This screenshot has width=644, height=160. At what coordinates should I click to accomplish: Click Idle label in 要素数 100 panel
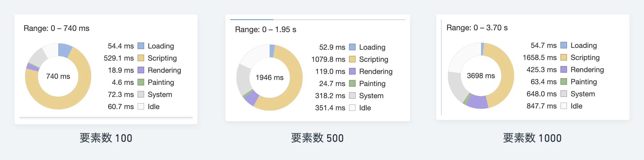pos(154,107)
